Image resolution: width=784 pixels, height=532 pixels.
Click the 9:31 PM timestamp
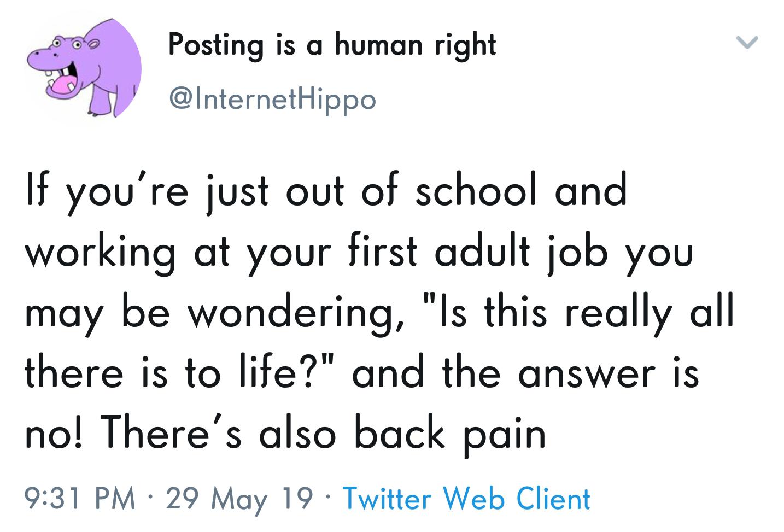coord(80,498)
